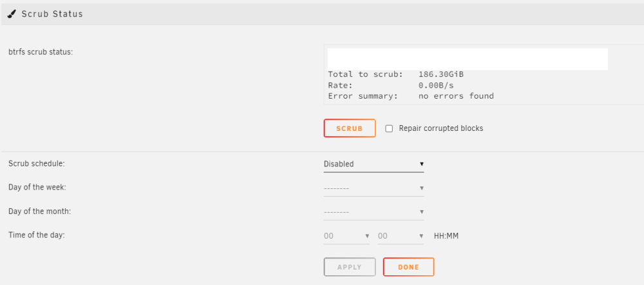
Task: Click the brush icon beside Scrub Status
Action: click(x=12, y=14)
